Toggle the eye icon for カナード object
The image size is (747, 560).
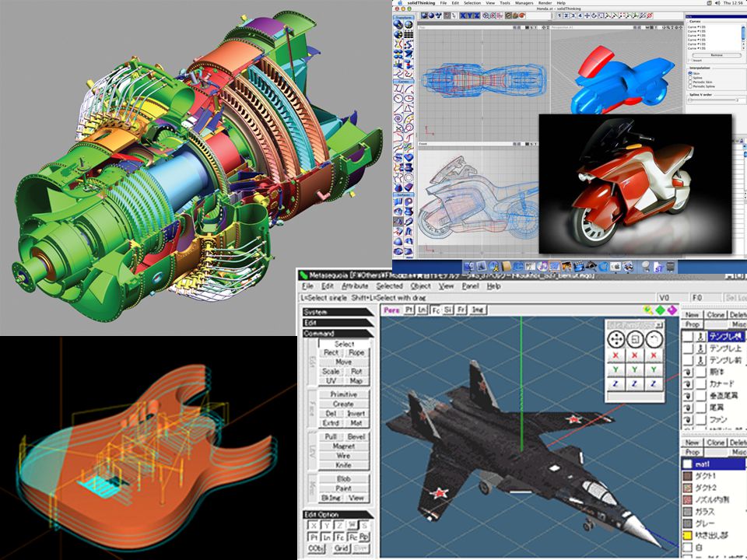688,384
